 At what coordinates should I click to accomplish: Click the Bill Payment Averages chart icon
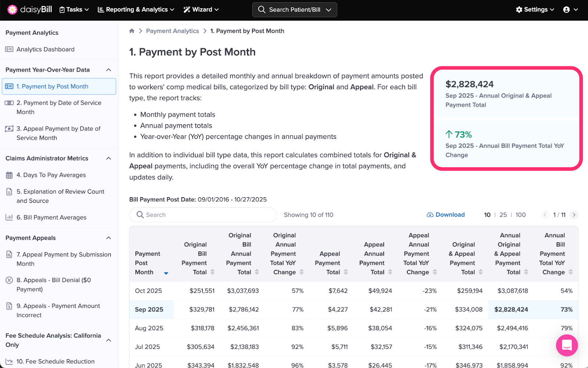9,217
